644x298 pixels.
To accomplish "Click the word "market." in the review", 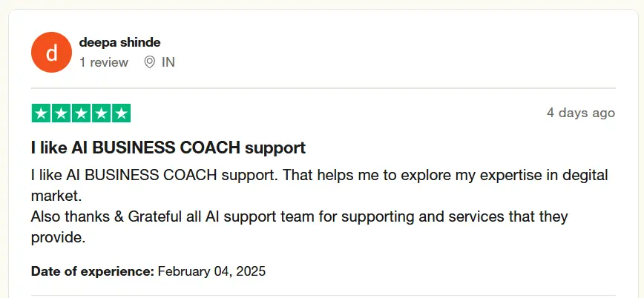I will [x=56, y=196].
